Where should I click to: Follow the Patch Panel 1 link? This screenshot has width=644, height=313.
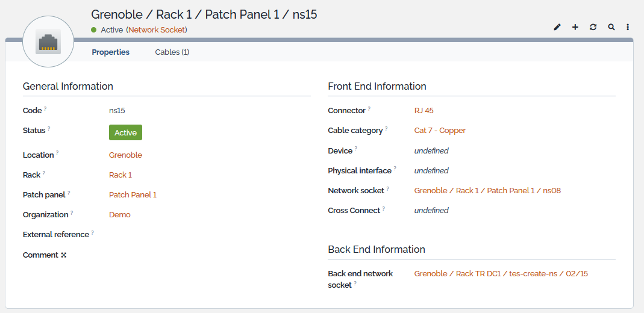pos(133,195)
